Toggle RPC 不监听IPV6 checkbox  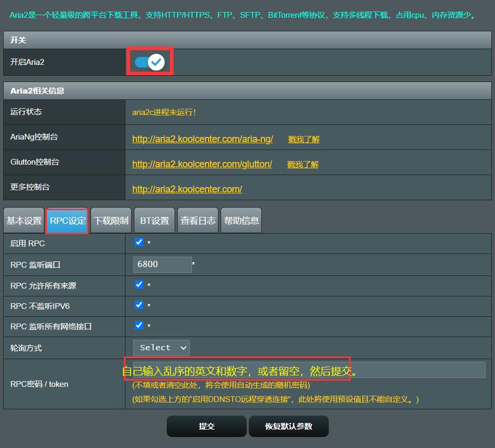pyautogui.click(x=139, y=305)
